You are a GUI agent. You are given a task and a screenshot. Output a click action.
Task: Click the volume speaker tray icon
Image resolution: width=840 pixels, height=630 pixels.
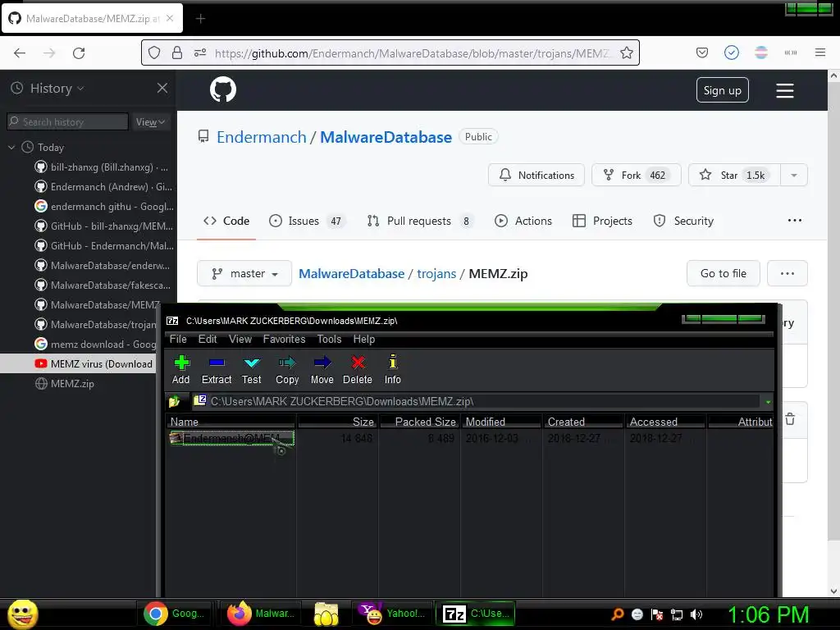[696, 614]
